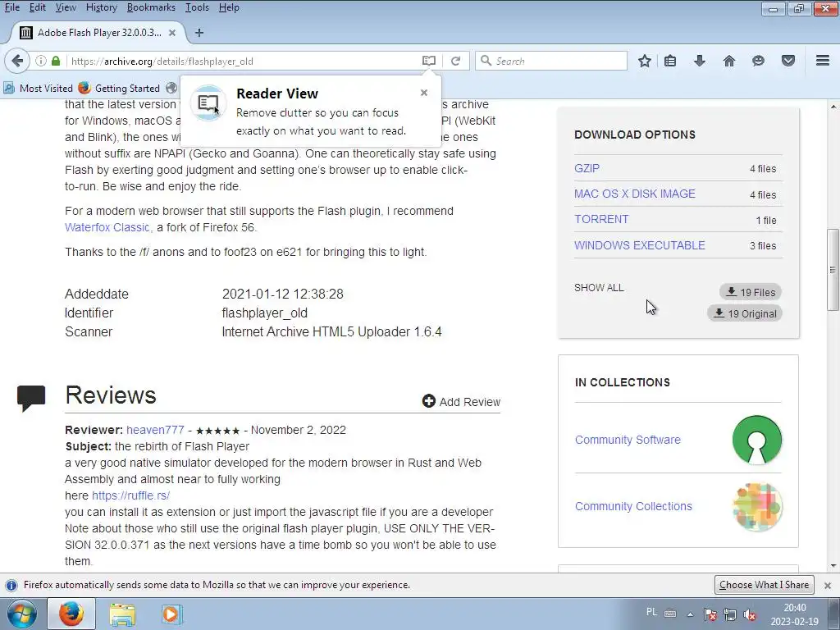
Task: Launch Windows Media Player from taskbar
Action: pos(171,614)
